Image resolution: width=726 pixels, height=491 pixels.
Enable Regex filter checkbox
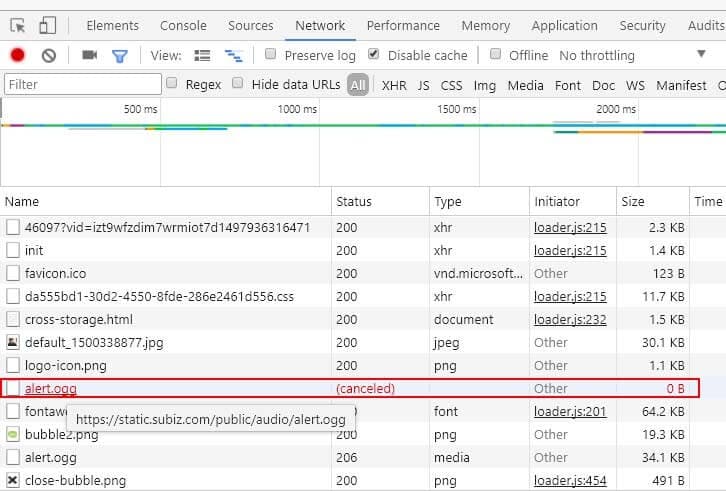tap(172, 83)
